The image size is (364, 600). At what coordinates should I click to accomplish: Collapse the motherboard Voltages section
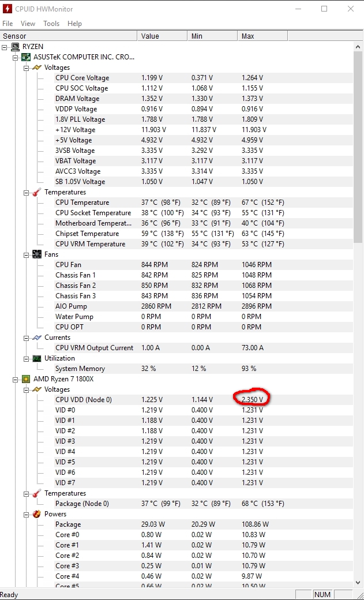coord(27,67)
